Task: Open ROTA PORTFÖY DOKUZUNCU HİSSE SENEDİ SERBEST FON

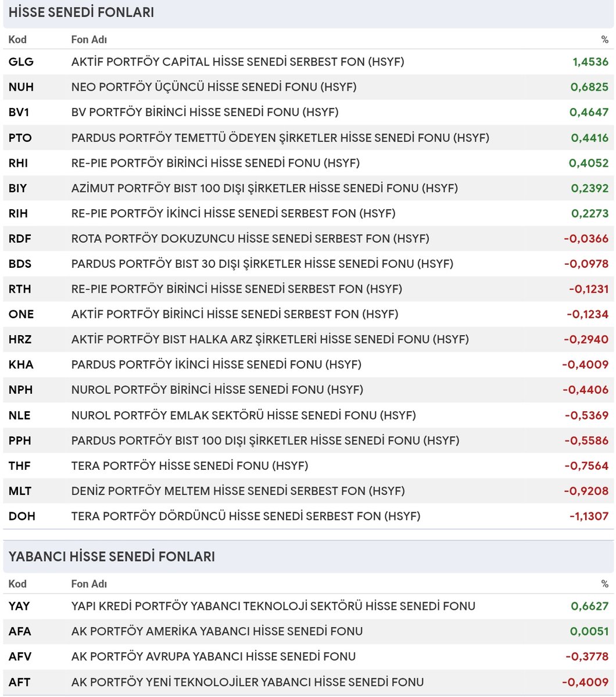Action: tap(250, 238)
